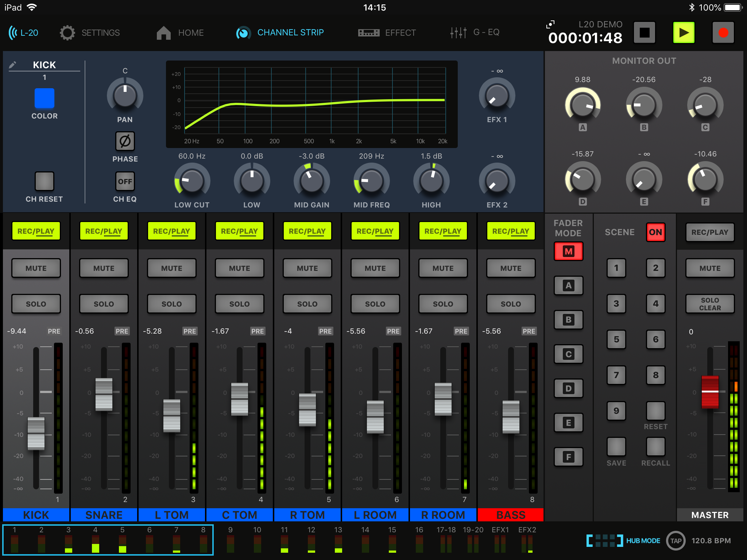Image resolution: width=747 pixels, height=560 pixels.
Task: Click the blue KICK color swatch
Action: tap(44, 98)
